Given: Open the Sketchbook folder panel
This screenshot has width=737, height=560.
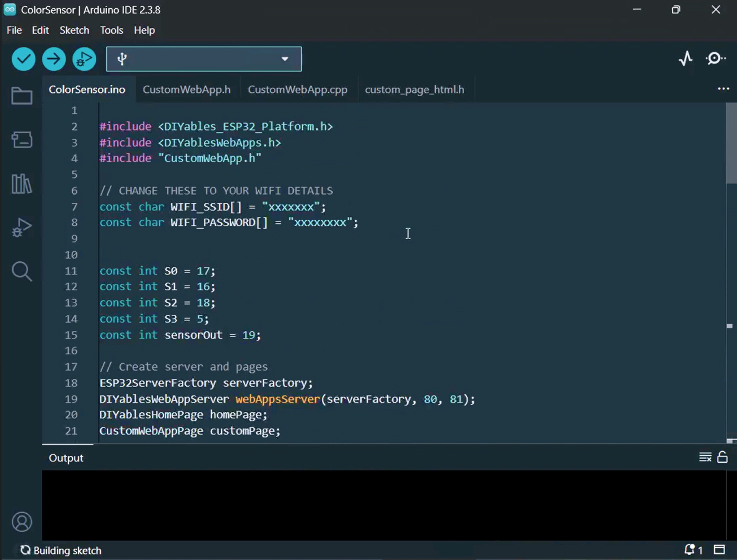Looking at the screenshot, I should (x=22, y=96).
